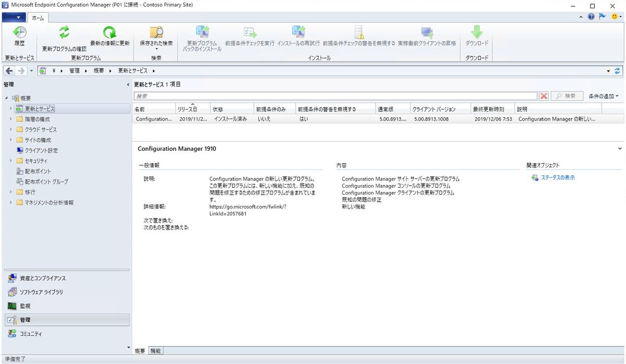Open ソフトウェア ライブラリ workspace

click(x=67, y=292)
